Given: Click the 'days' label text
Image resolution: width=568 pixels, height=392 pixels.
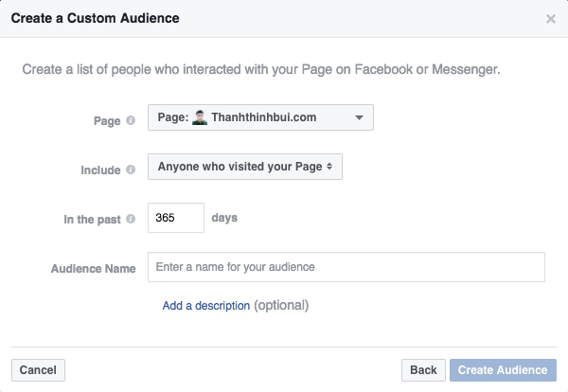Looking at the screenshot, I should pos(224,218).
